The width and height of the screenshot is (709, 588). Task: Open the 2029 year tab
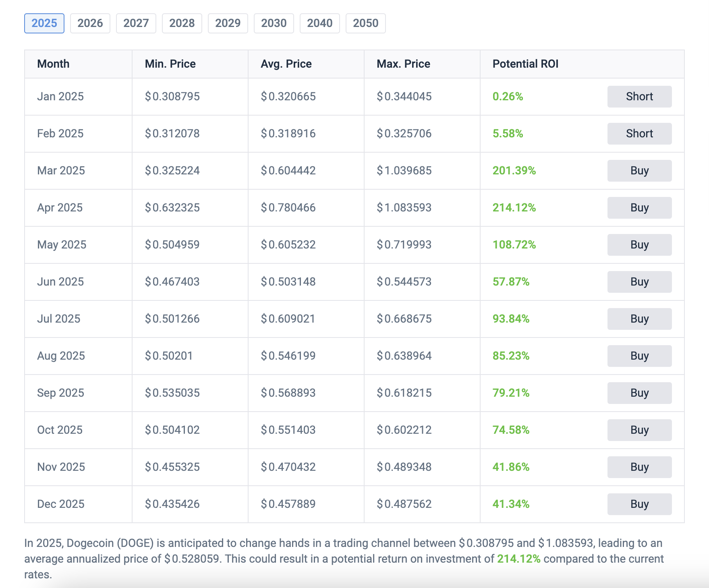(x=228, y=23)
